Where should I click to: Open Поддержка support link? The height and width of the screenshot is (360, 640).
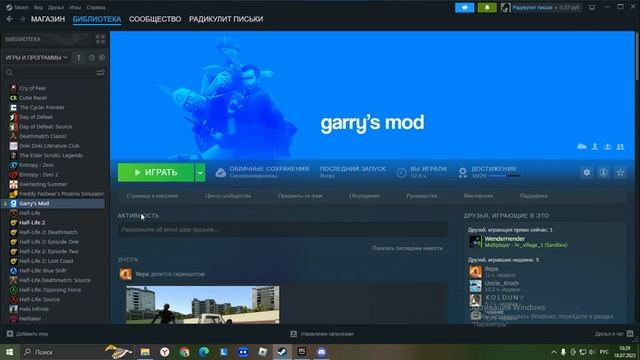pyautogui.click(x=534, y=196)
